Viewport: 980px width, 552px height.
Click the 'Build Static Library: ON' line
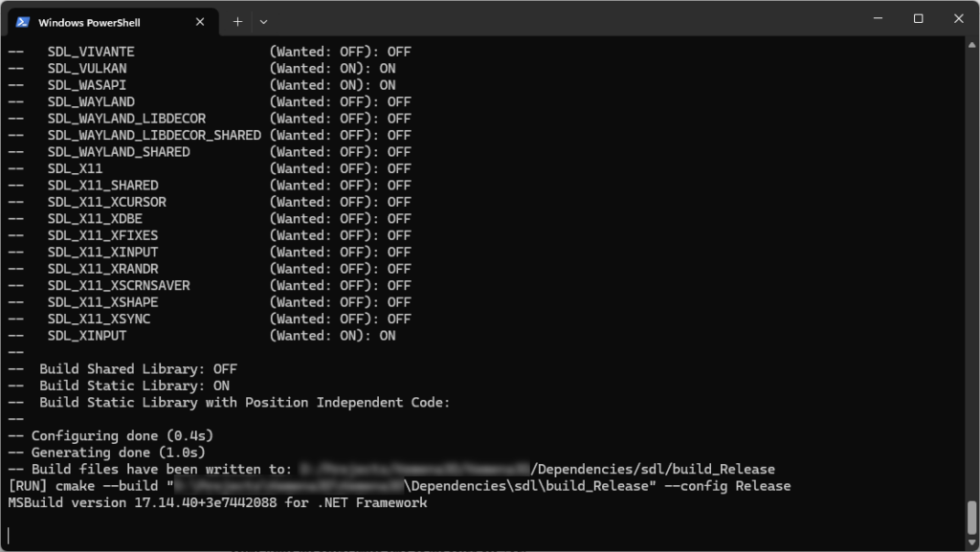click(119, 386)
